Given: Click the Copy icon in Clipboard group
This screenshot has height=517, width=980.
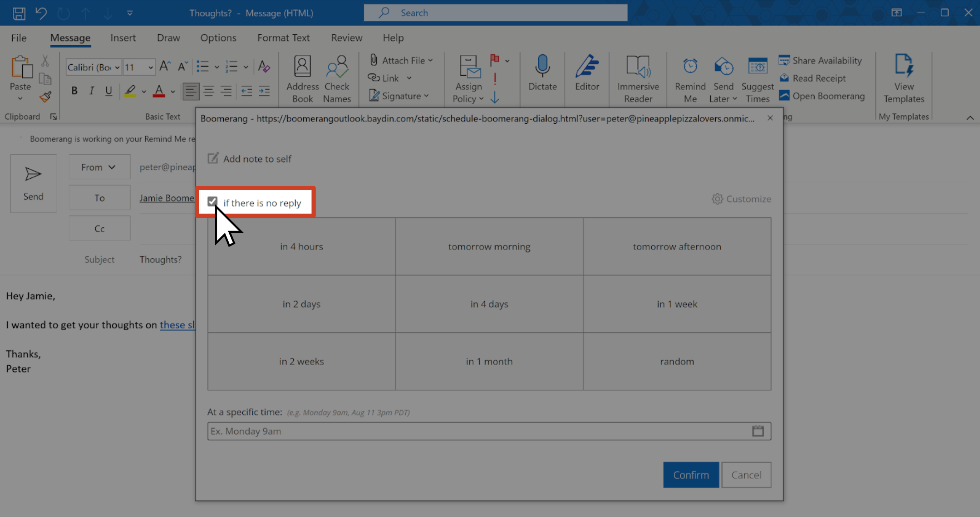Looking at the screenshot, I should point(45,79).
